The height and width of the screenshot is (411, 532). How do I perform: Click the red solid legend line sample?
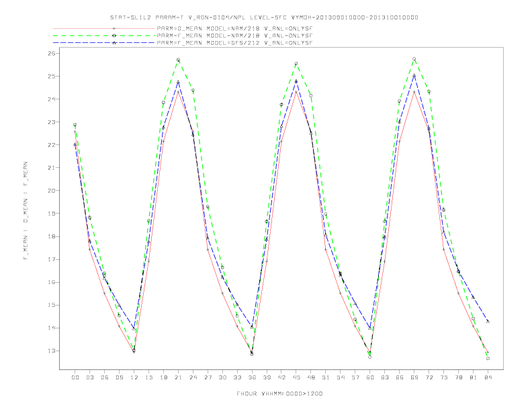point(104,29)
